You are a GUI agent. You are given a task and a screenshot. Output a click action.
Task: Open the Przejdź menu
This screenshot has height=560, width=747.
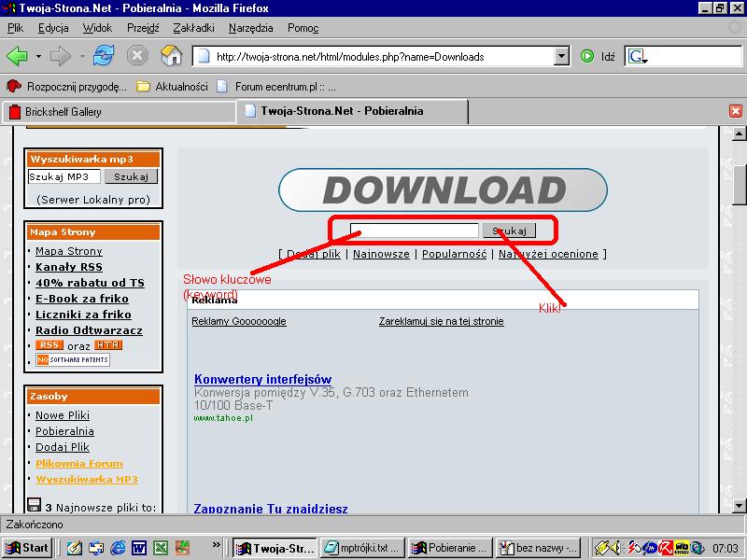[x=143, y=28]
